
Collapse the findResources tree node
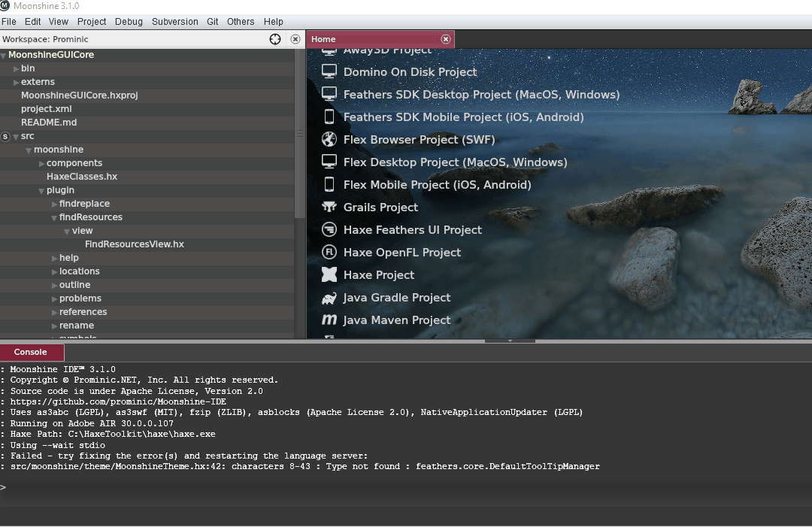tap(54, 217)
